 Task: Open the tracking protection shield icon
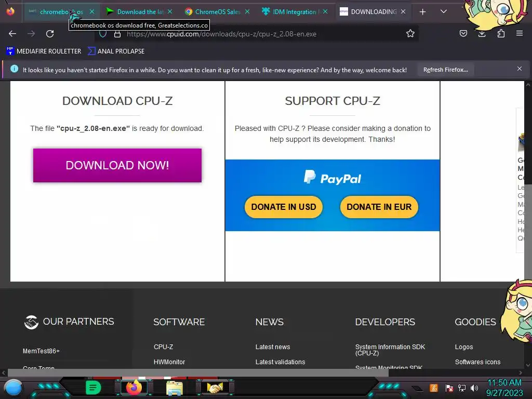(103, 34)
